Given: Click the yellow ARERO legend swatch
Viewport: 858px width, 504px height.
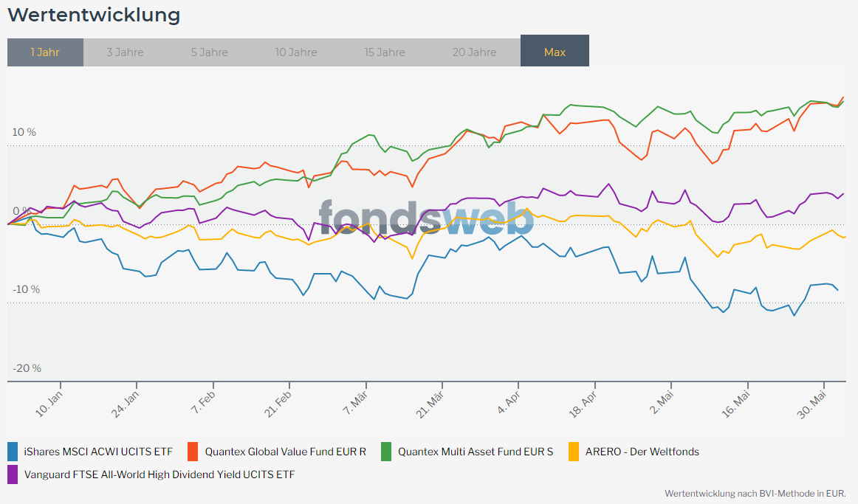Looking at the screenshot, I should click(574, 452).
